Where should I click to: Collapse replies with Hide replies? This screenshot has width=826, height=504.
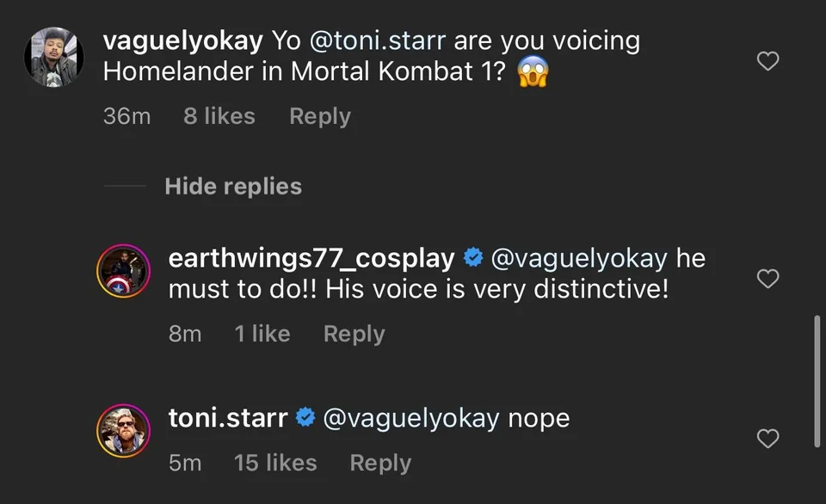coord(233,186)
